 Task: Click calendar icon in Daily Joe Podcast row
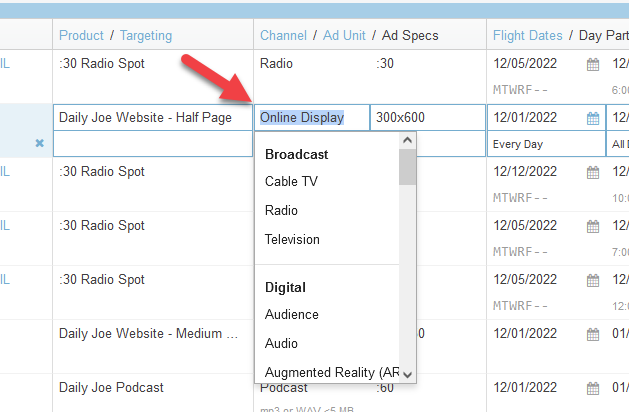593,388
